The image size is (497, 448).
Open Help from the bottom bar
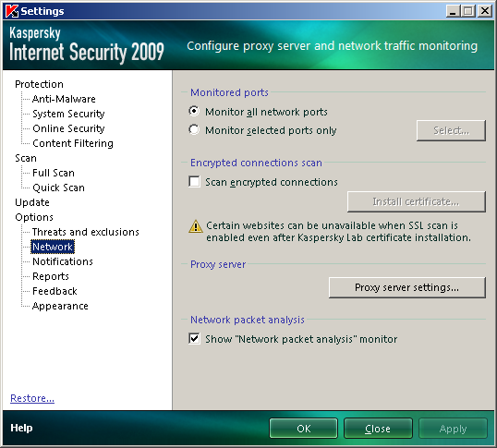21,428
